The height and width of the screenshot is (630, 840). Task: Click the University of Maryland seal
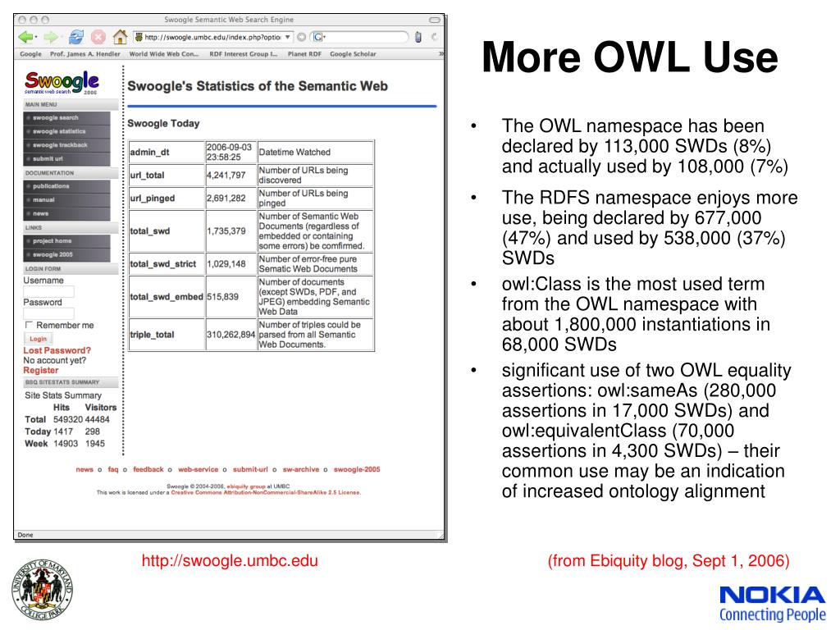(43, 589)
